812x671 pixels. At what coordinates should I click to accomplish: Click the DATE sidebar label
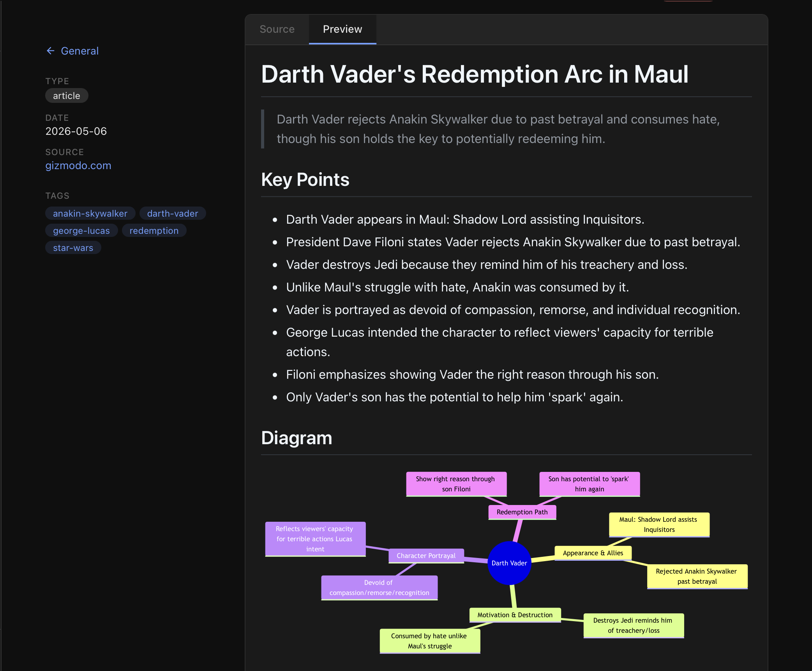pyautogui.click(x=57, y=118)
